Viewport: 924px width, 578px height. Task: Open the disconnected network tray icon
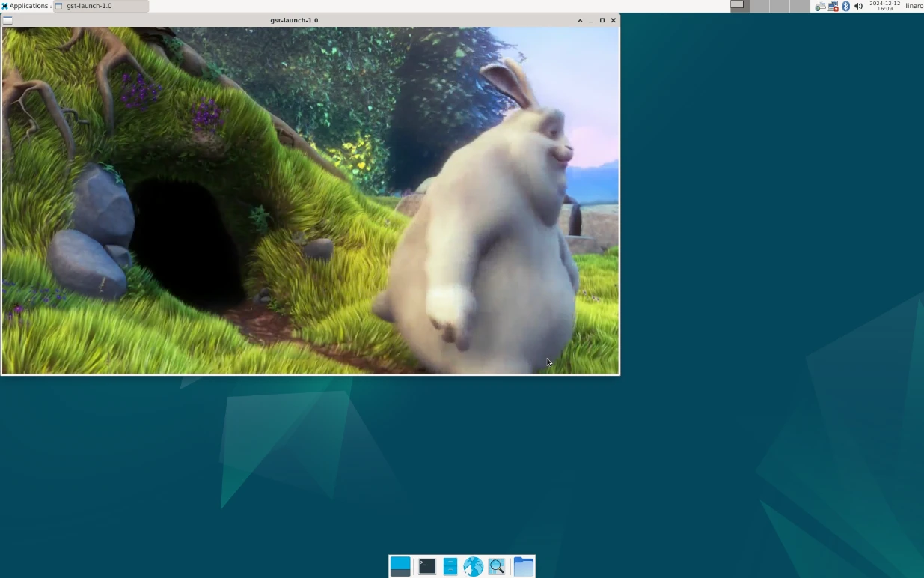[x=833, y=6]
